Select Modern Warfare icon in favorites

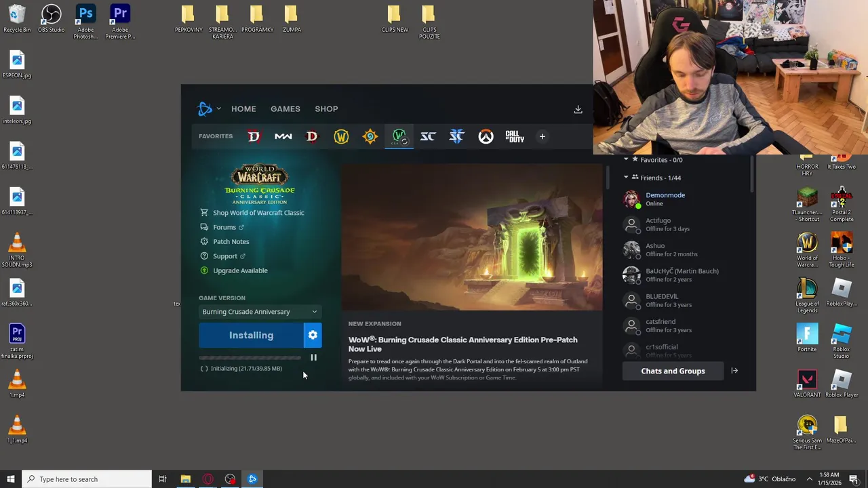pos(283,136)
